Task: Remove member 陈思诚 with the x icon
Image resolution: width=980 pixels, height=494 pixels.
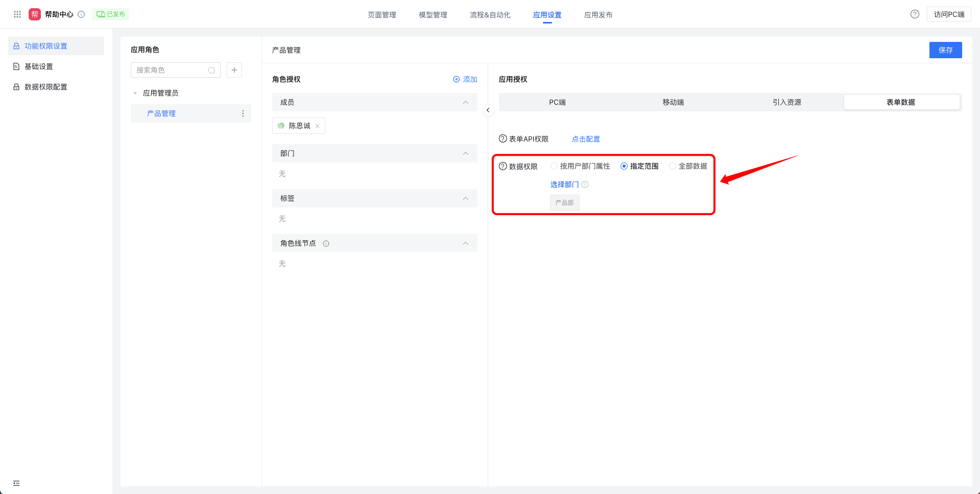Action: click(x=318, y=126)
